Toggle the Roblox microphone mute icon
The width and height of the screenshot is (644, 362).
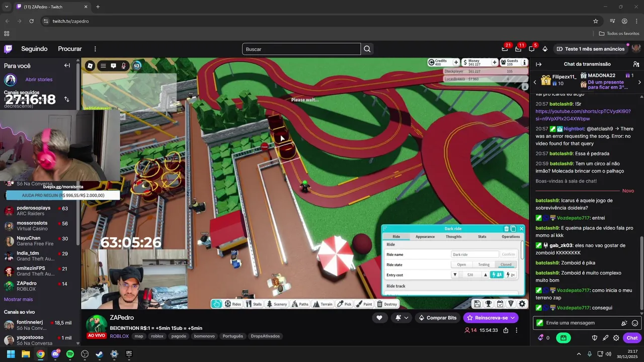(x=124, y=65)
